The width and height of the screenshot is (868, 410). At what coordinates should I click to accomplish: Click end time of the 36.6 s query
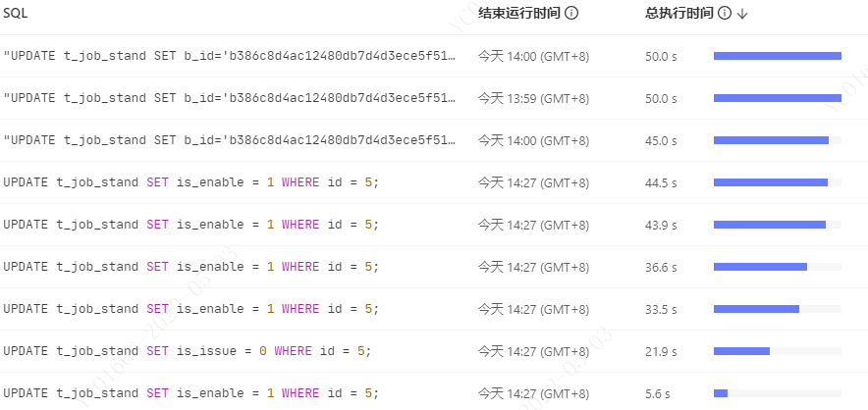(533, 267)
